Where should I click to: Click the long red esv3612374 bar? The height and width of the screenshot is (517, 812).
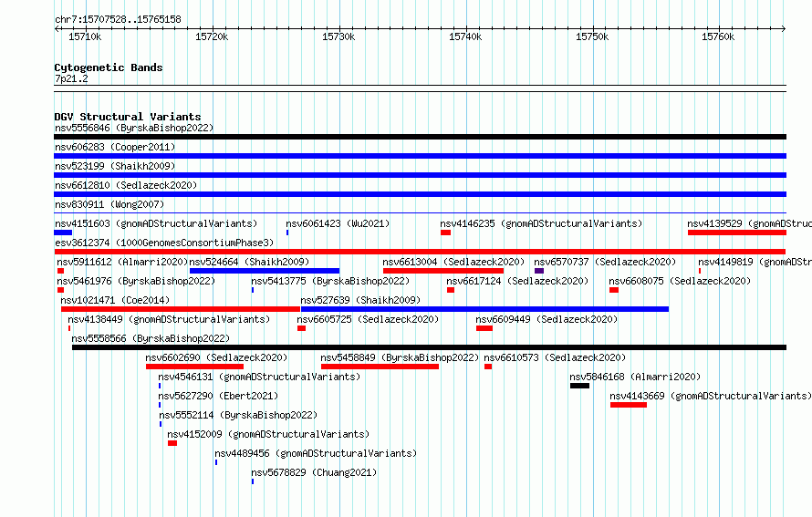pyautogui.click(x=420, y=252)
